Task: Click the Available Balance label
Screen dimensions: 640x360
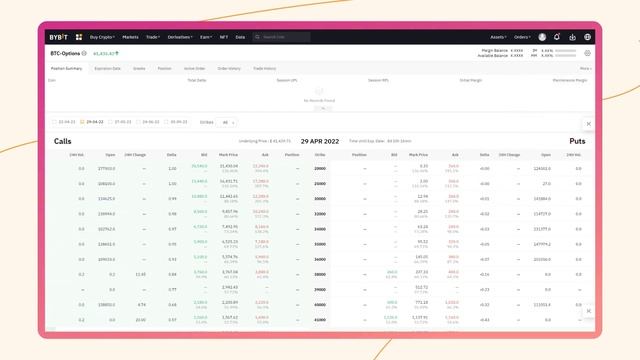Action: pos(493,56)
